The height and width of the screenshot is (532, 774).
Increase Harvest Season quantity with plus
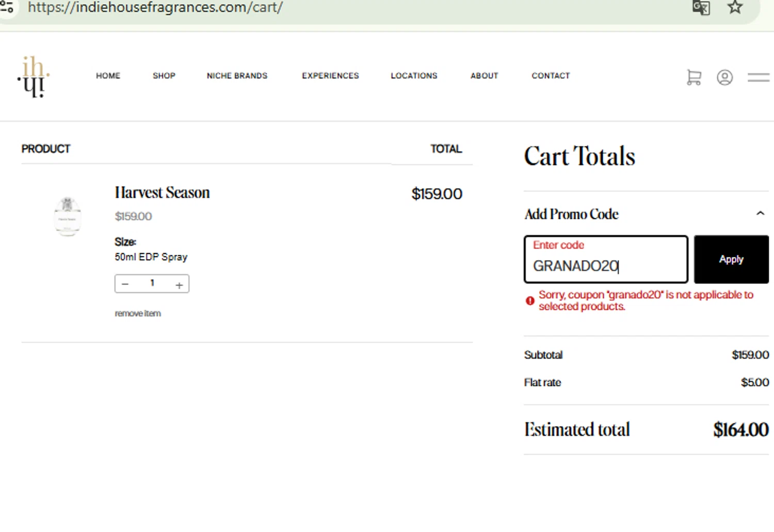click(179, 284)
